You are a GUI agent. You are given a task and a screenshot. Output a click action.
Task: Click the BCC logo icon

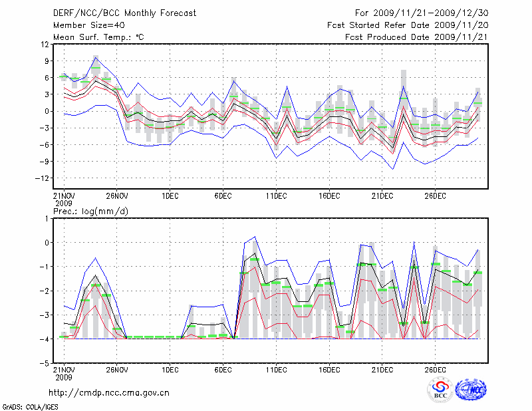(x=440, y=390)
